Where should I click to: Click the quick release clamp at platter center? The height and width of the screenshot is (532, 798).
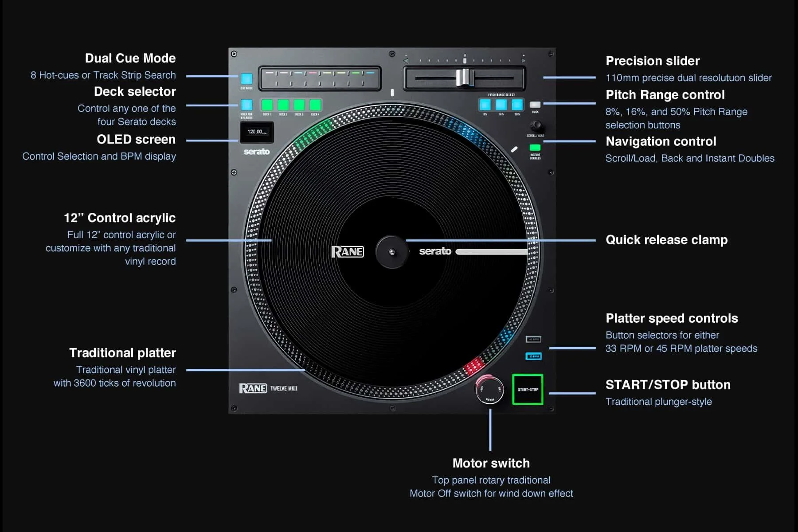(391, 252)
